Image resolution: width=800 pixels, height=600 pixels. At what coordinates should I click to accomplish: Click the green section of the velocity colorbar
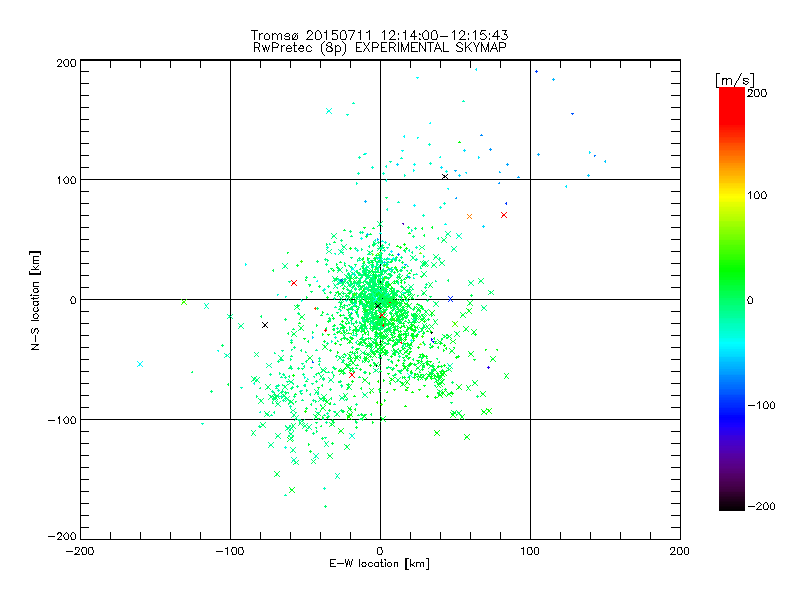(732, 270)
